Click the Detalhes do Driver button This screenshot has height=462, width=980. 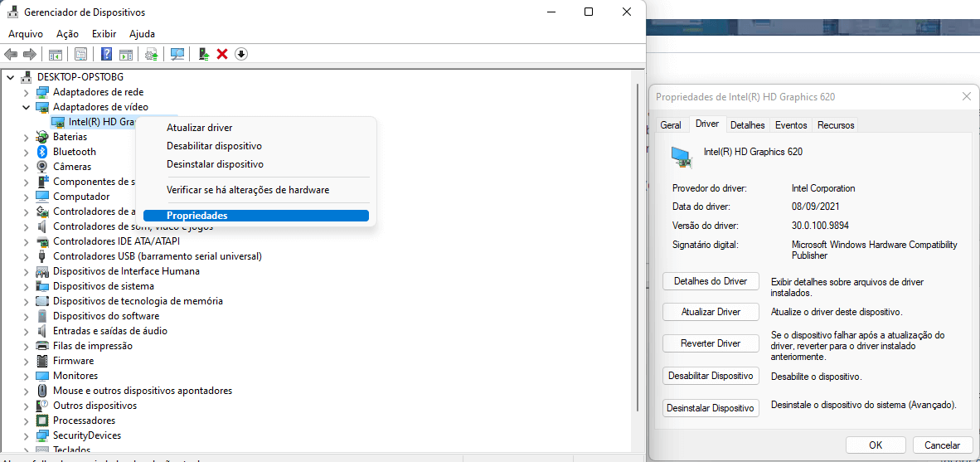[711, 281]
